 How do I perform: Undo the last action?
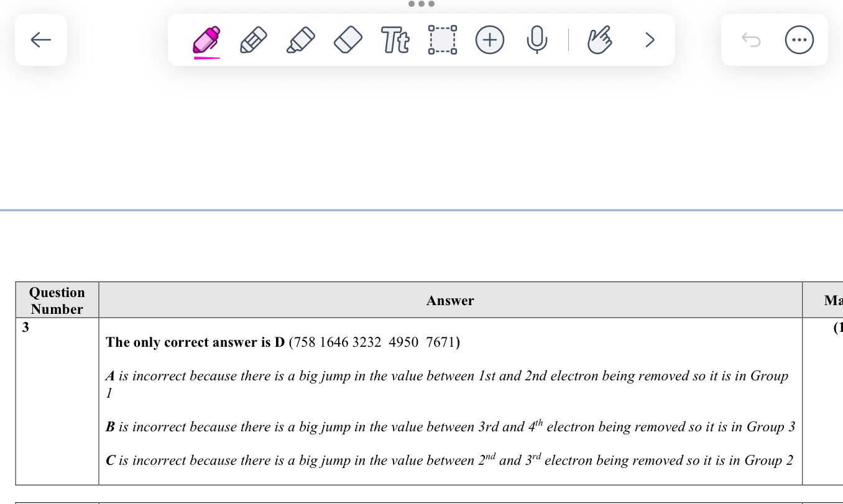[751, 40]
